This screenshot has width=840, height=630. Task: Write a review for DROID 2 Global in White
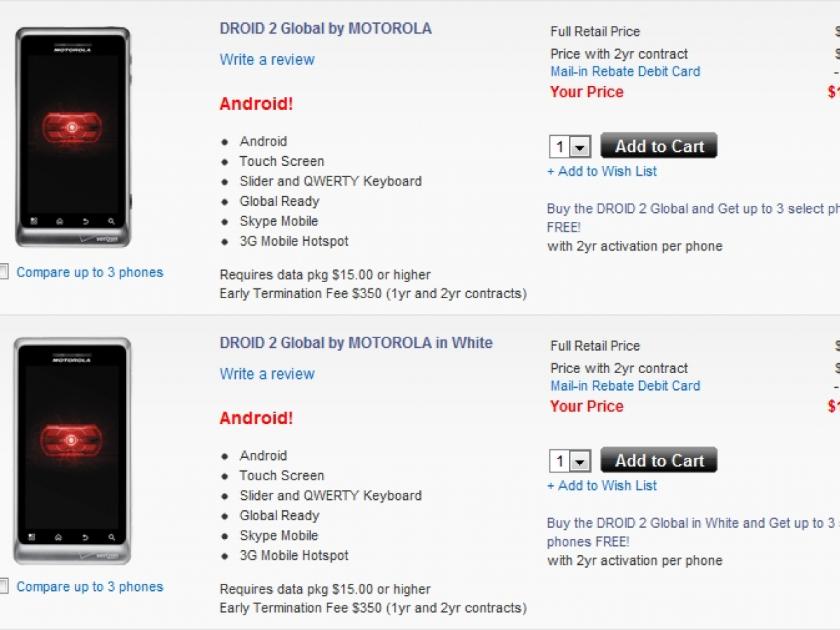(x=267, y=374)
